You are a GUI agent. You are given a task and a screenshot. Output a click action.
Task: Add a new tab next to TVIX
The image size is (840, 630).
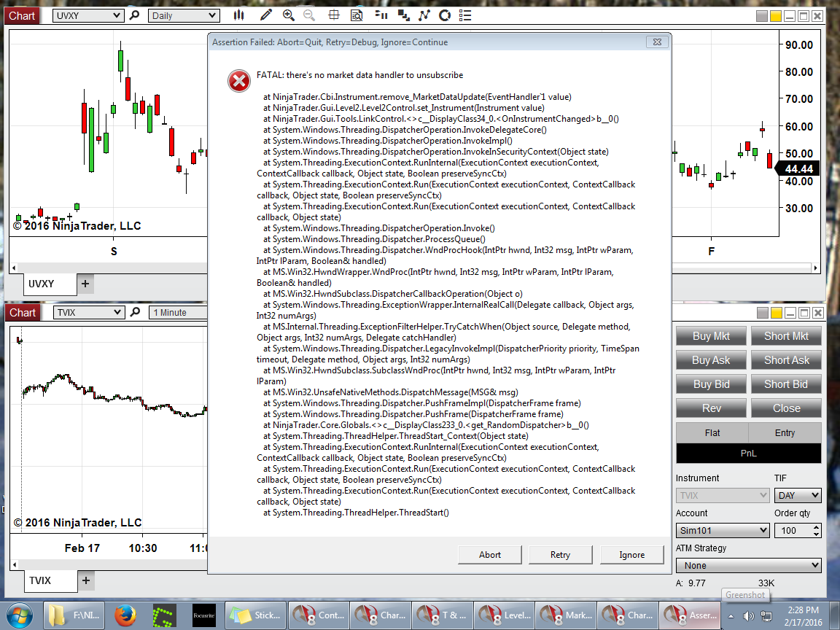[86, 580]
